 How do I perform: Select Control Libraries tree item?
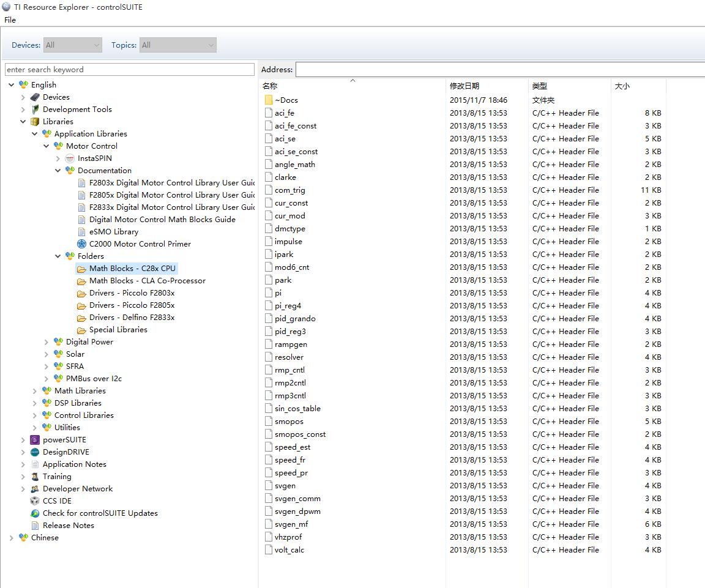84,415
